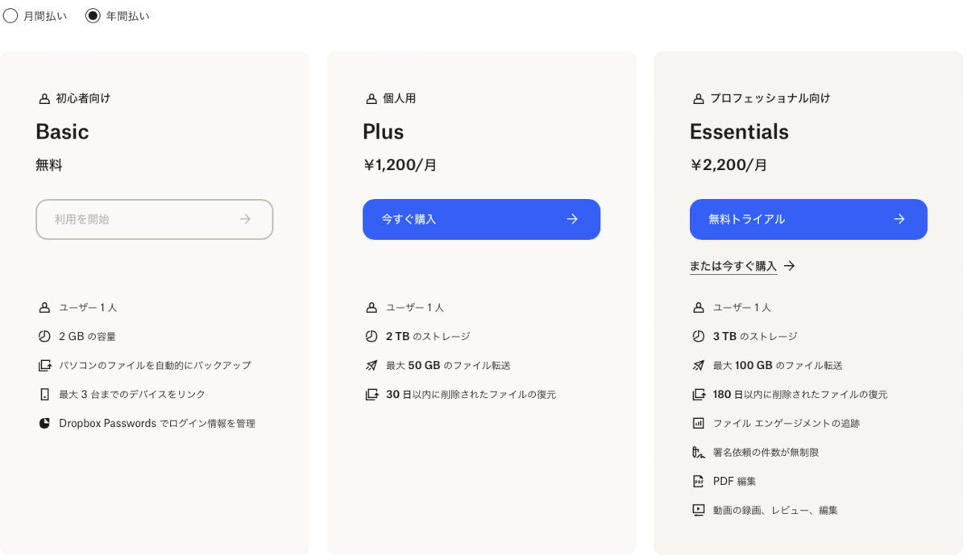
Task: Click 今すぐ購入 button for Plus plan
Action: coord(481,219)
